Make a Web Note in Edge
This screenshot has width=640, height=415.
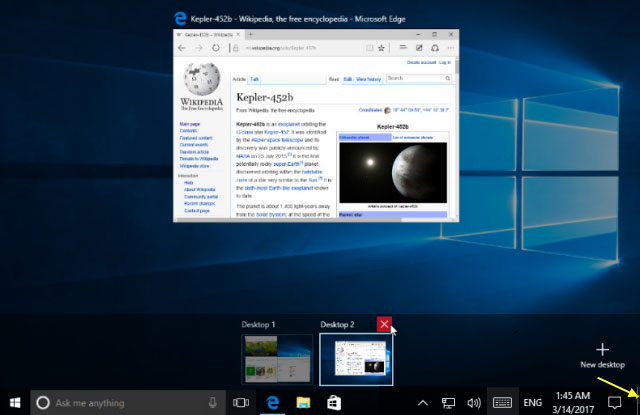click(x=419, y=48)
